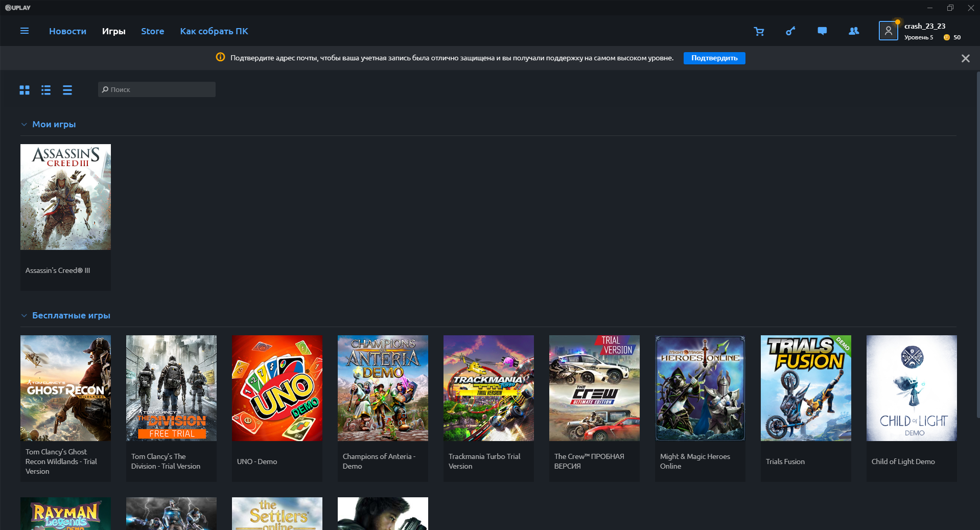The image size is (980, 530).
Task: Click the Uplay logo in title bar
Action: click(x=18, y=8)
